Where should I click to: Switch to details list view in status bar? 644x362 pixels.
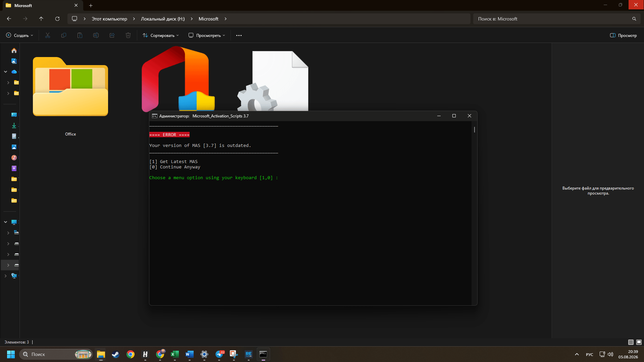tap(631, 342)
